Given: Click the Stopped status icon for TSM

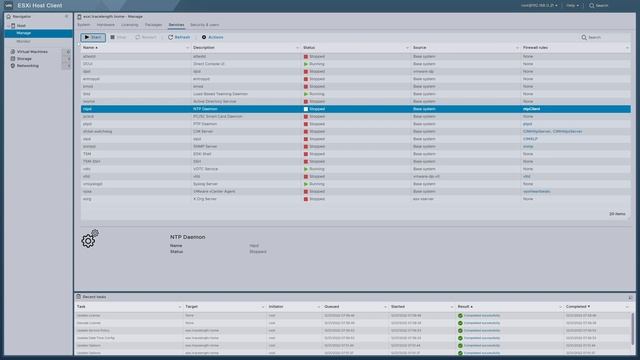Looking at the screenshot, I should click(x=306, y=154).
